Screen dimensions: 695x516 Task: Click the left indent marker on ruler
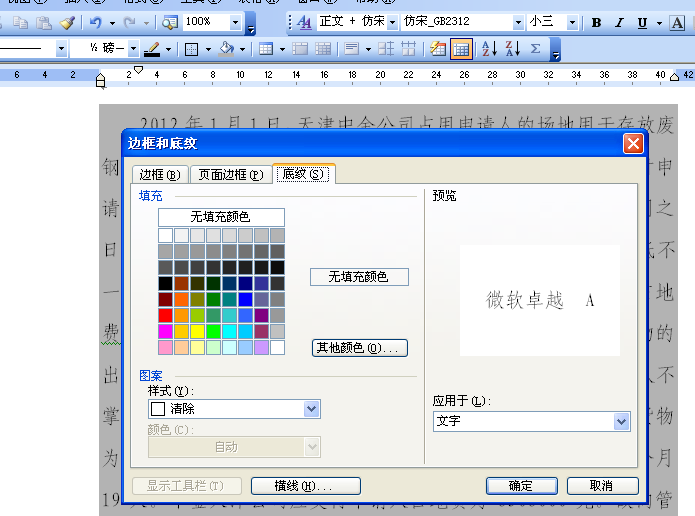101,81
